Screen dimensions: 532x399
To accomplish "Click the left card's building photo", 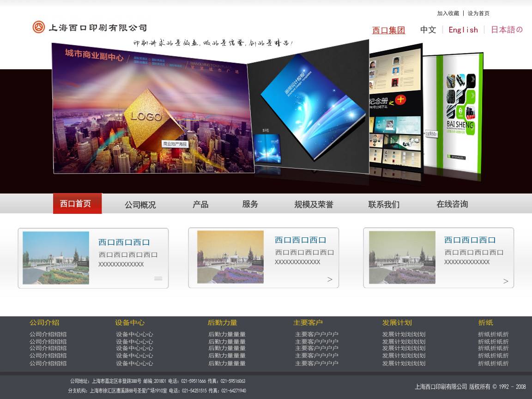I will click(x=56, y=258).
